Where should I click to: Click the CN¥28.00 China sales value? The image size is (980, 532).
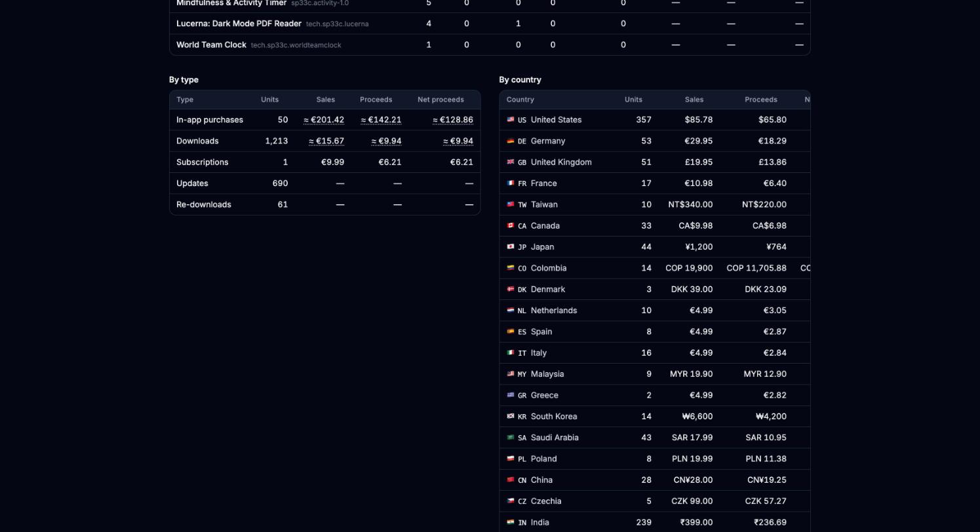coord(694,480)
